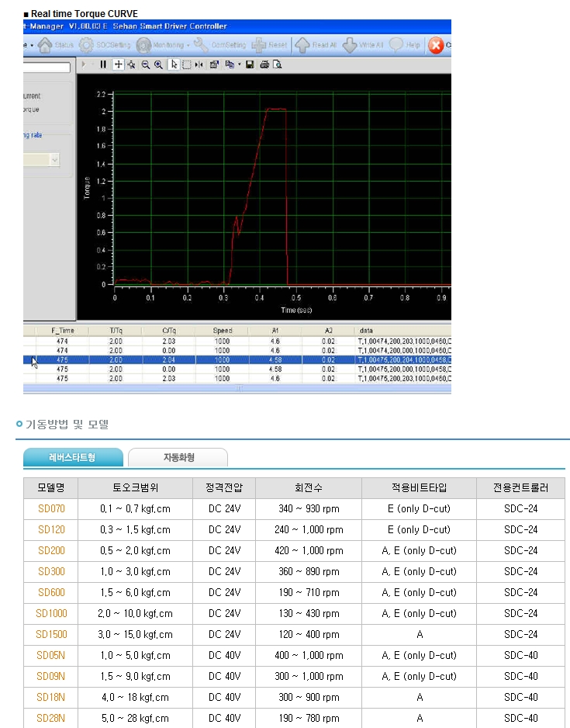The height and width of the screenshot is (728, 570).
Task: Open the SD070 model link
Action: [51, 509]
